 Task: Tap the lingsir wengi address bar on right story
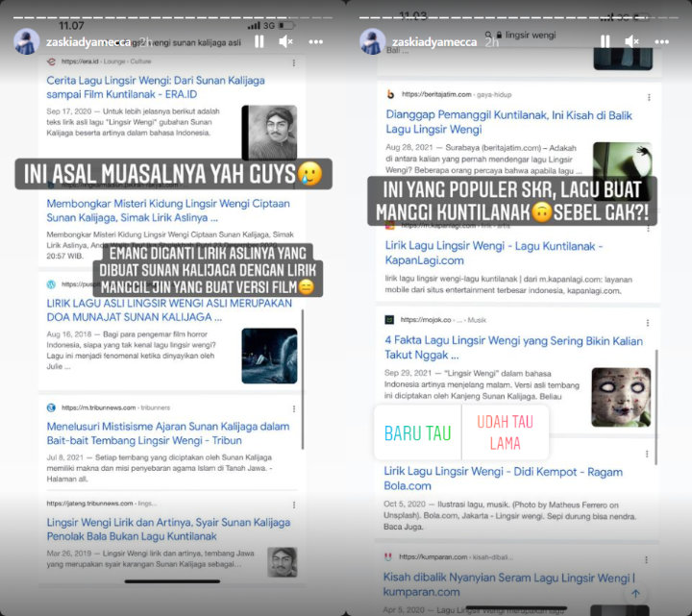tap(521, 36)
